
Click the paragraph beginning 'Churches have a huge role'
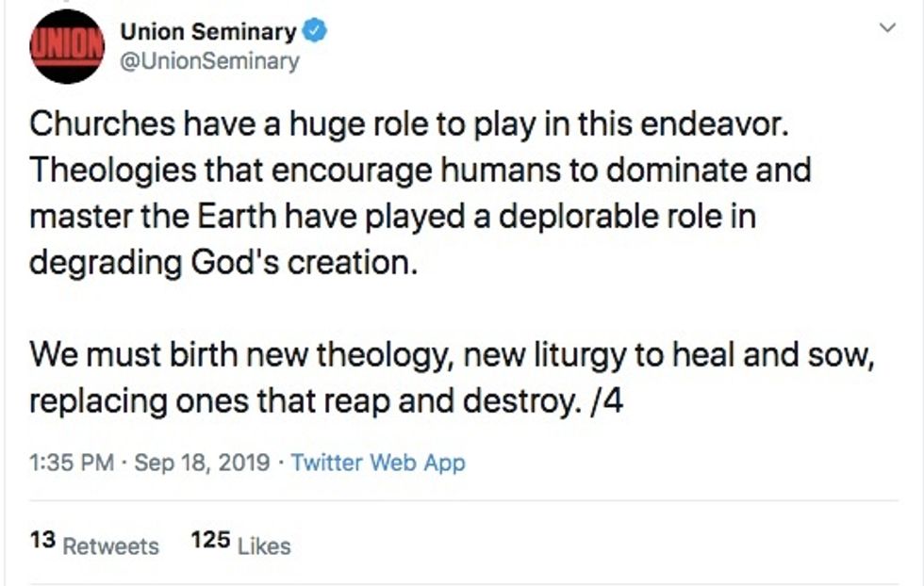[415, 192]
